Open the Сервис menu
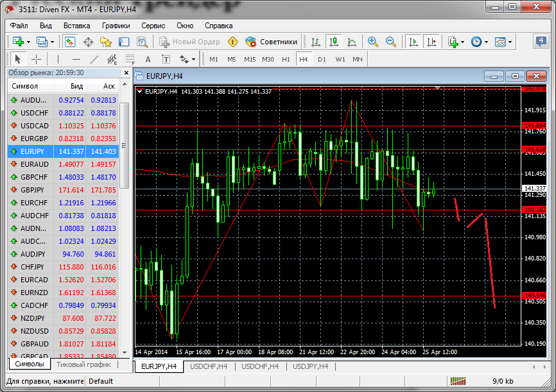 (x=153, y=26)
